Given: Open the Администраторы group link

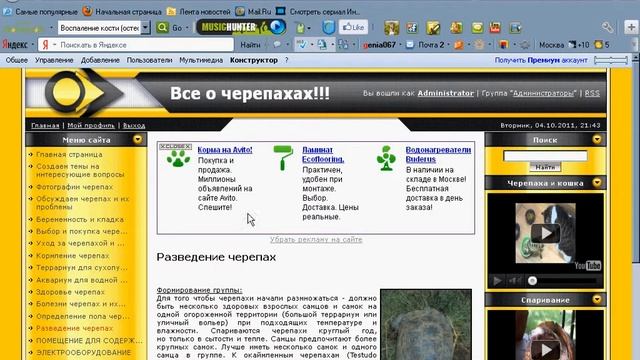Looking at the screenshot, I should 543,93.
